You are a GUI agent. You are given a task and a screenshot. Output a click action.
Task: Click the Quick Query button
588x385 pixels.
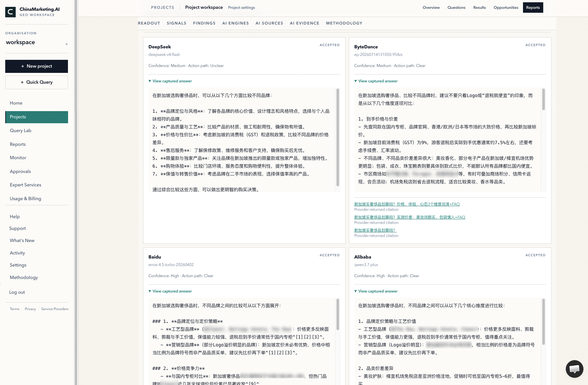click(37, 82)
